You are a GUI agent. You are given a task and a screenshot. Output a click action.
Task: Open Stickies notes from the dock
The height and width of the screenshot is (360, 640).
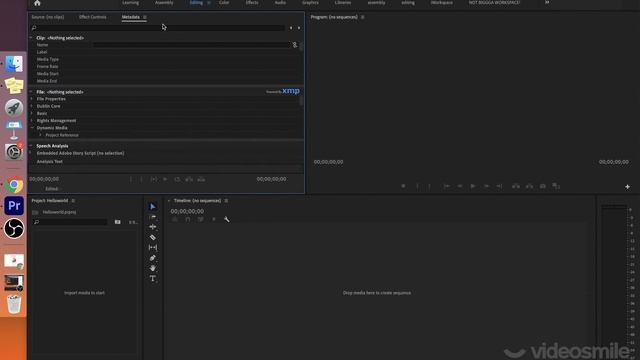coord(14,86)
